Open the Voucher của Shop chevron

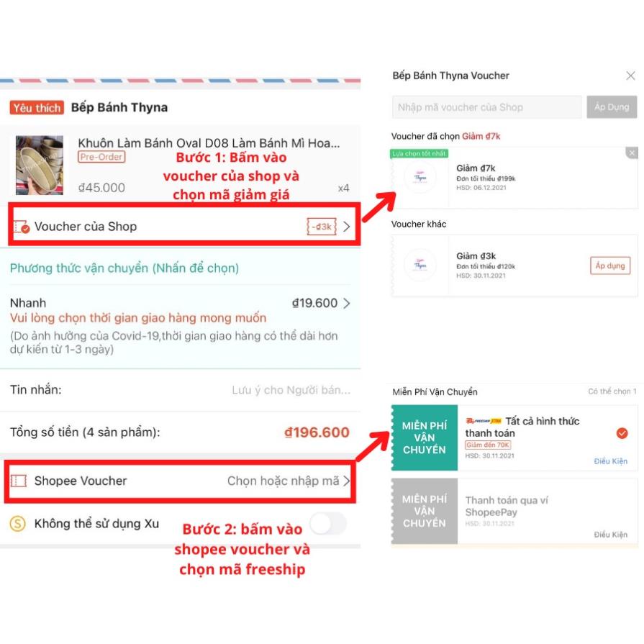[347, 227]
